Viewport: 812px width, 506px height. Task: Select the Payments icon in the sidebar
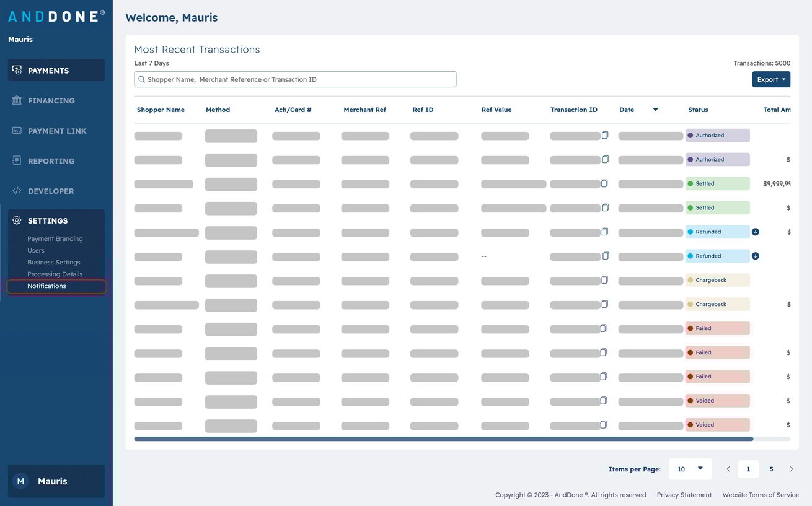click(x=18, y=70)
